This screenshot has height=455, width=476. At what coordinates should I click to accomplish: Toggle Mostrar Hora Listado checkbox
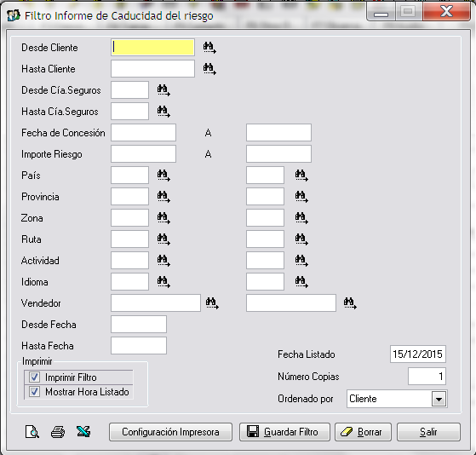coord(34,392)
